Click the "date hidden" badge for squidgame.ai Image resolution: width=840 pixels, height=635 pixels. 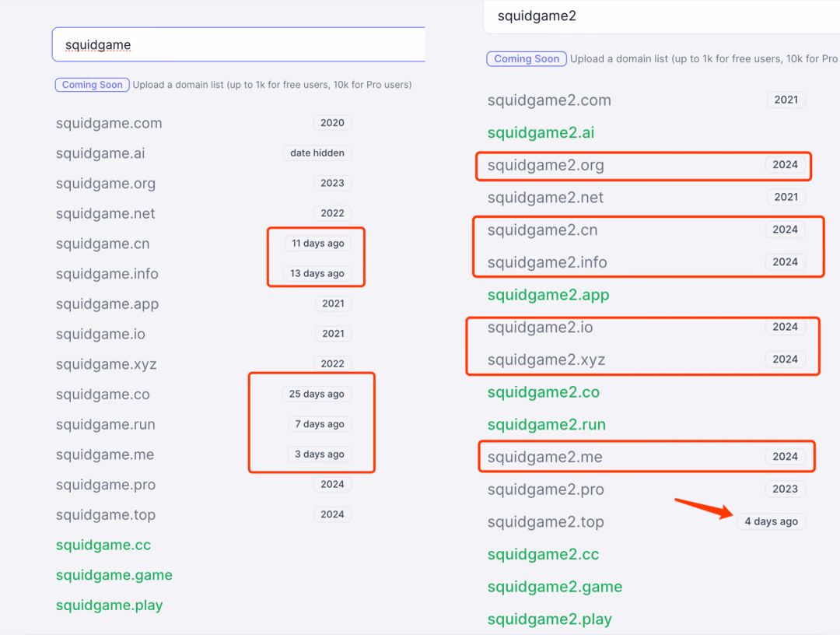click(x=317, y=153)
